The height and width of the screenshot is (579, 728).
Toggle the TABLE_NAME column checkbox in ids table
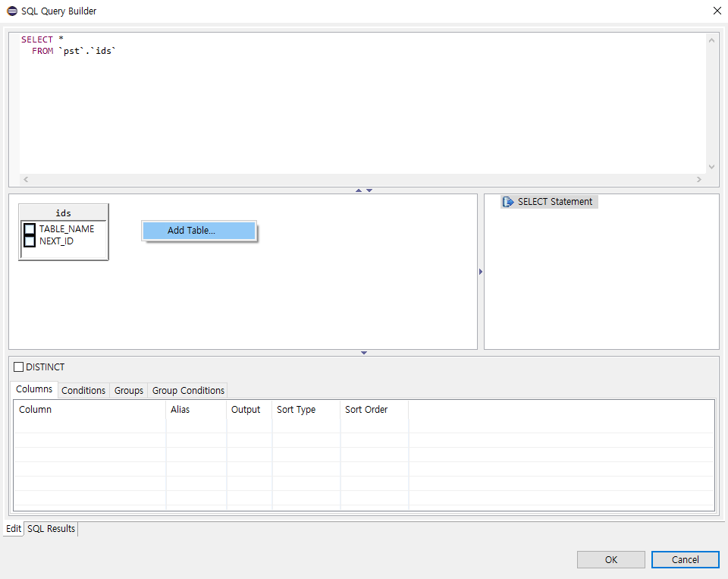[x=29, y=228]
